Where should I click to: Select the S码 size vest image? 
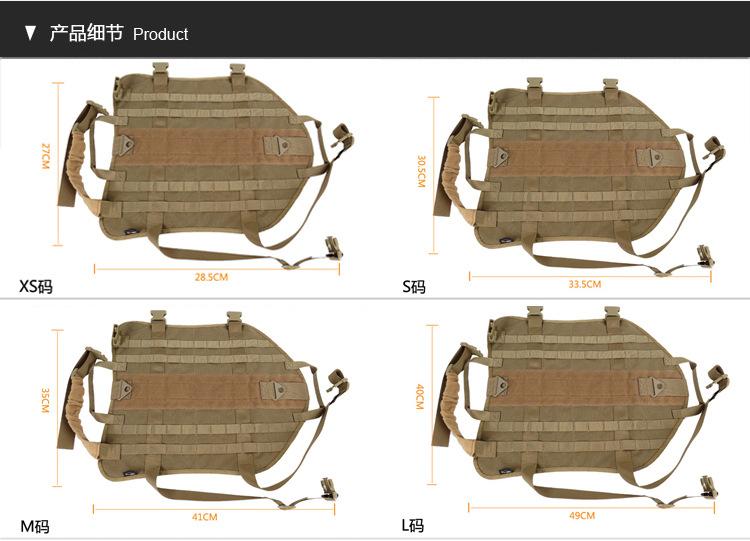579,177
